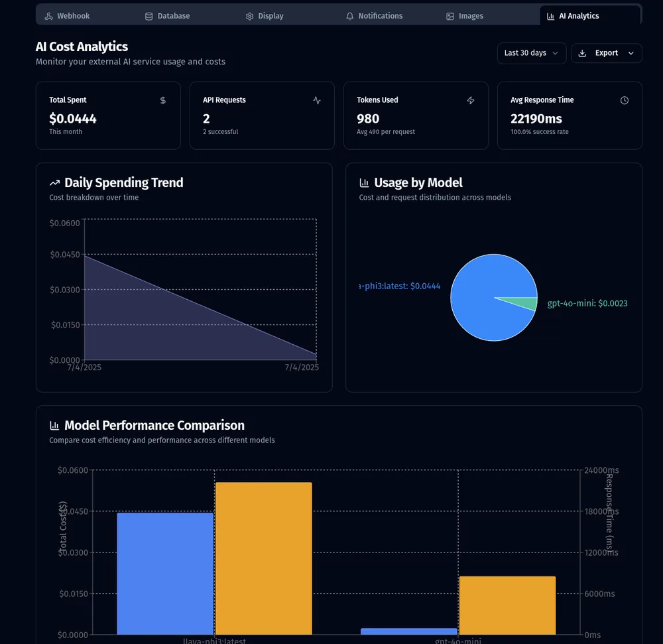The width and height of the screenshot is (663, 644).
Task: Click the AI Analytics bar chart icon
Action: [550, 16]
